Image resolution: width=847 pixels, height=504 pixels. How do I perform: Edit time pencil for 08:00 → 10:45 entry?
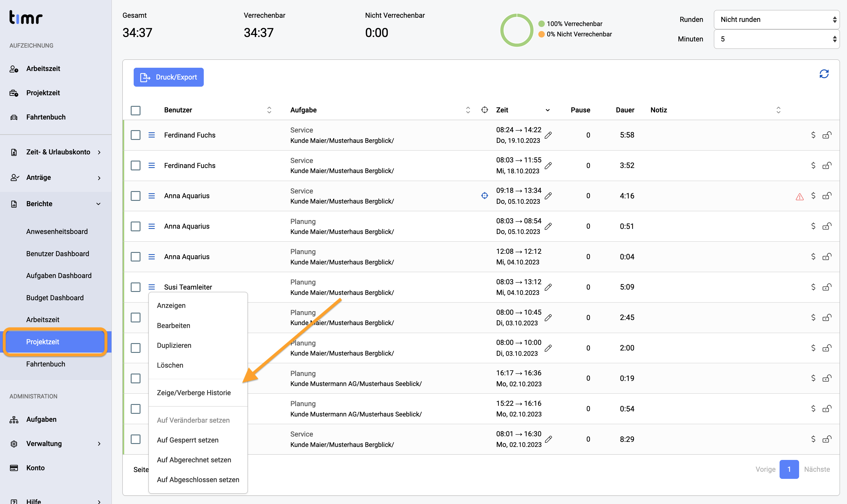click(548, 318)
